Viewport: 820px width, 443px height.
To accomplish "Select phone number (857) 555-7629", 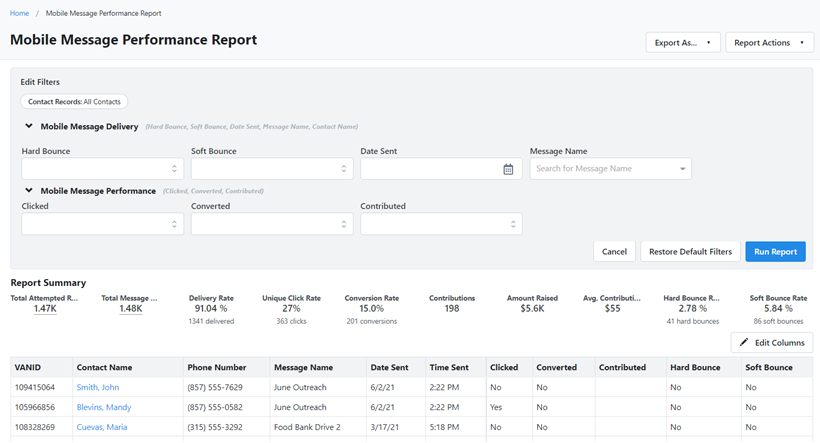I will (215, 387).
